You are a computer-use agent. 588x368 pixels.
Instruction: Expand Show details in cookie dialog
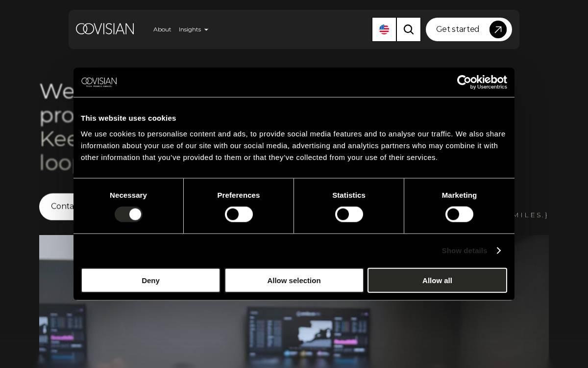click(471, 250)
